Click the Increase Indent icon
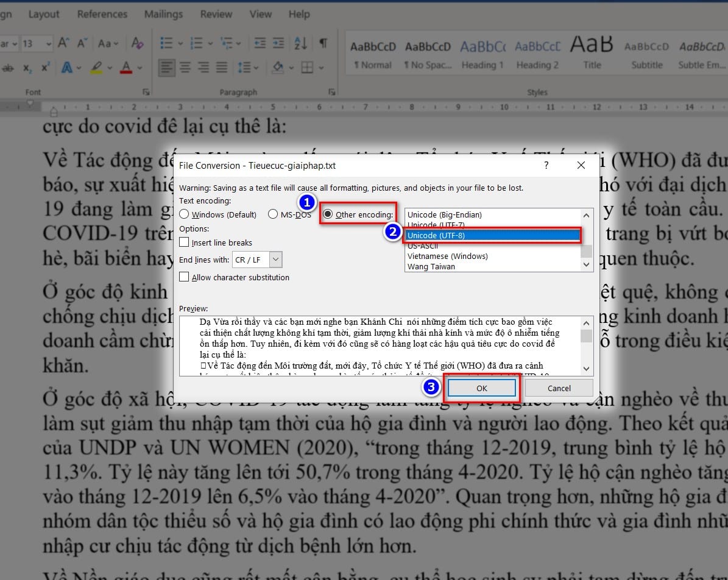This screenshot has height=580, width=728. coord(279,43)
